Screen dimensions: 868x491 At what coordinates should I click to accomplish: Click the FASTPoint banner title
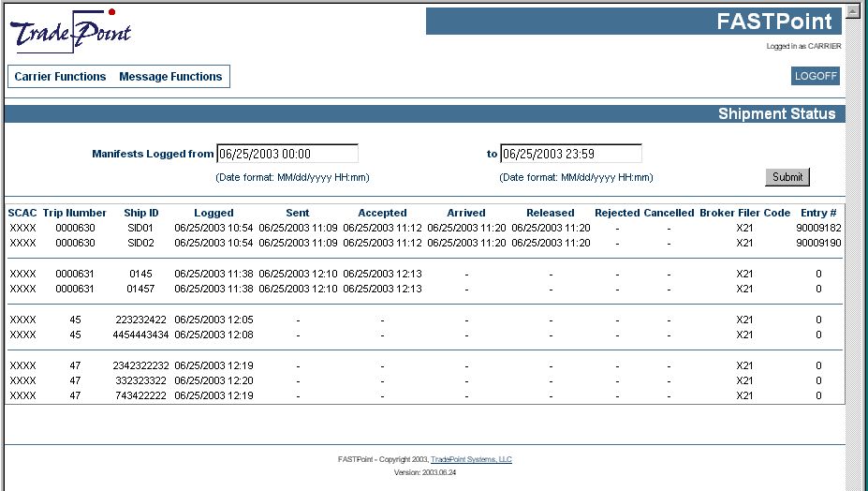[773, 22]
